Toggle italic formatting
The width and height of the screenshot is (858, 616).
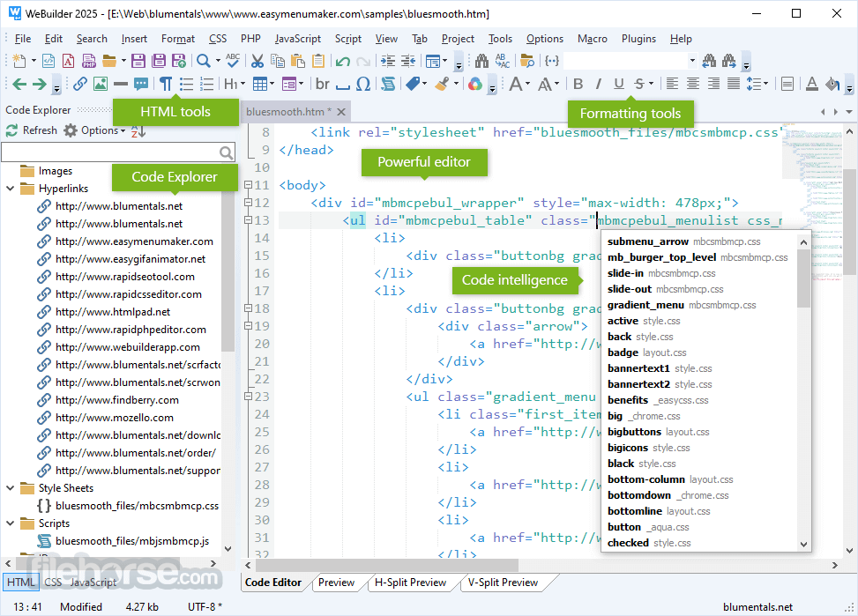tap(598, 85)
